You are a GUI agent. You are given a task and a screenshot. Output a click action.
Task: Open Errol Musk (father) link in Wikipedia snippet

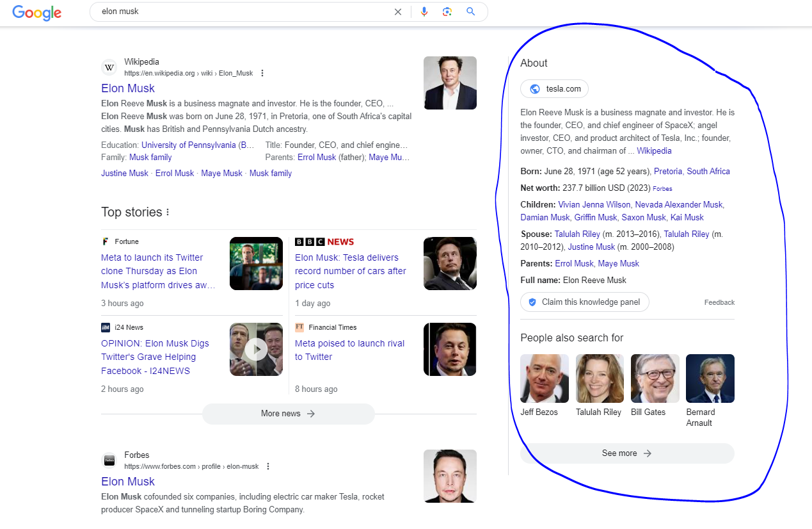tap(317, 157)
